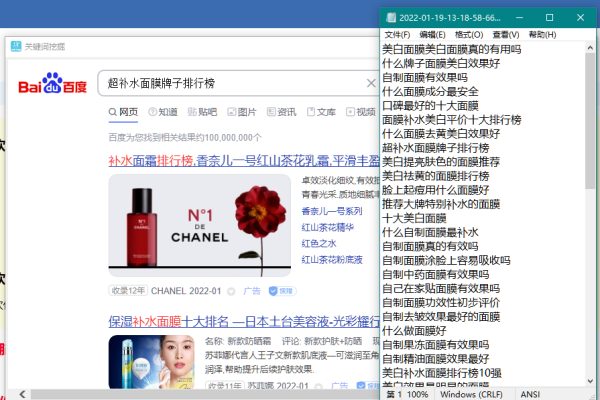The image size is (600, 400).
Task: Switch to the 知道 tab
Action: click(163, 112)
